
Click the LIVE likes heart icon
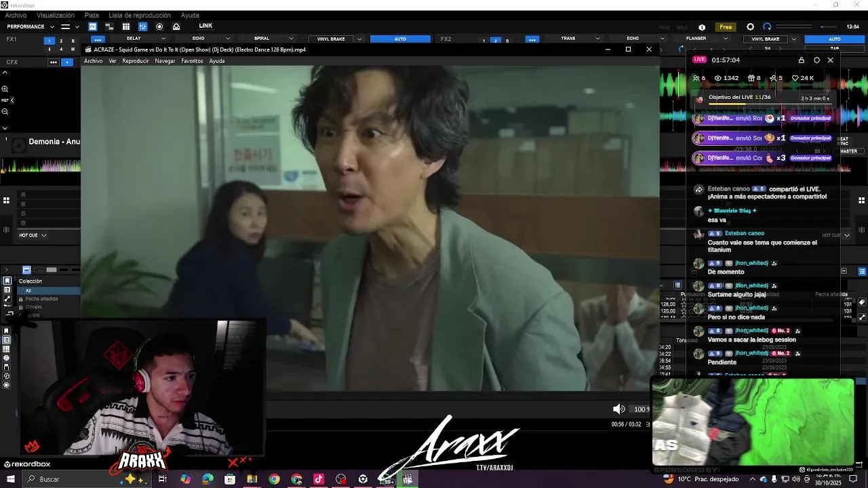click(x=795, y=78)
